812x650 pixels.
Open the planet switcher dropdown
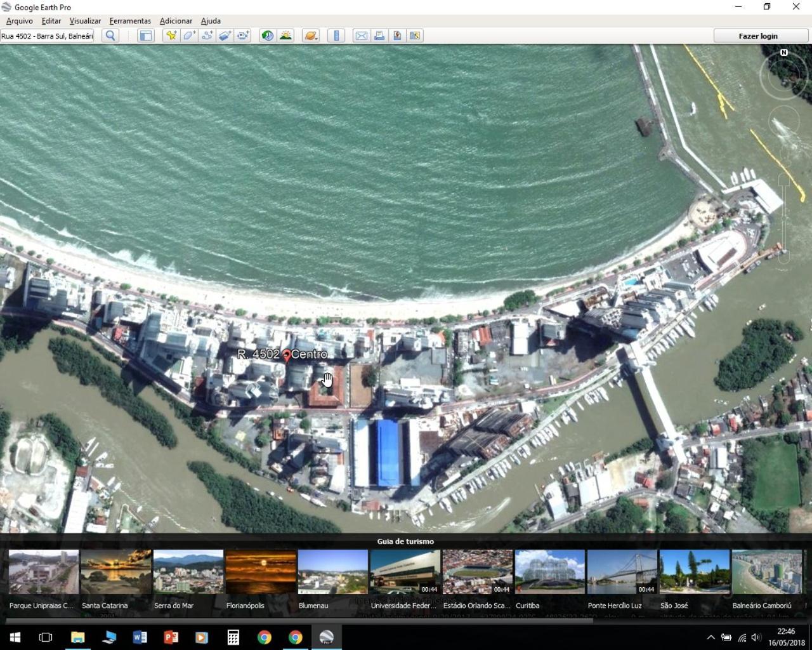coord(310,36)
